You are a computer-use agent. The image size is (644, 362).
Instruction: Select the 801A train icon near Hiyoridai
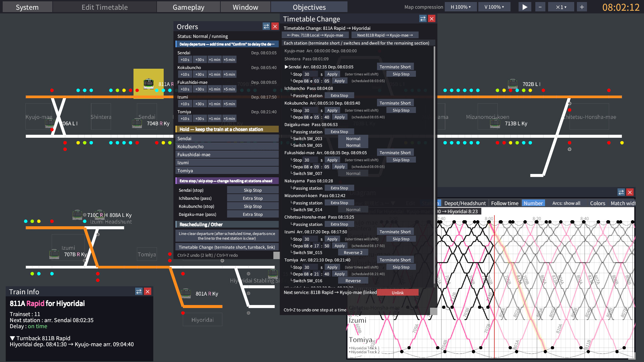click(186, 293)
